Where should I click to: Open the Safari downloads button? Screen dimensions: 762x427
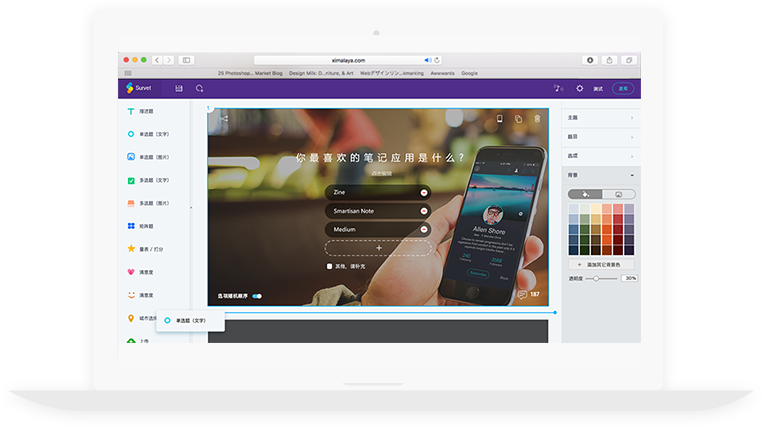coord(590,60)
